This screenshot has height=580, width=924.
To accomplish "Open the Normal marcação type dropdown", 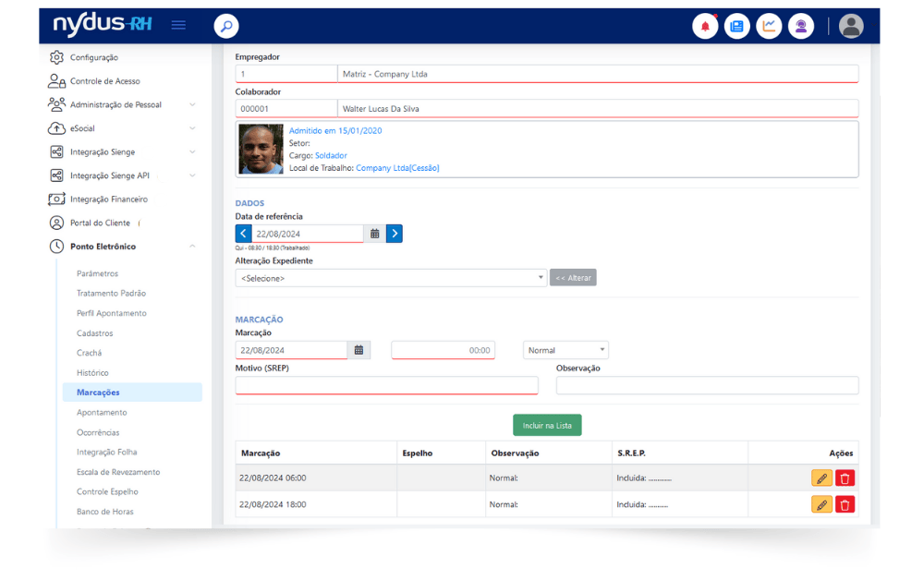I will [565, 350].
